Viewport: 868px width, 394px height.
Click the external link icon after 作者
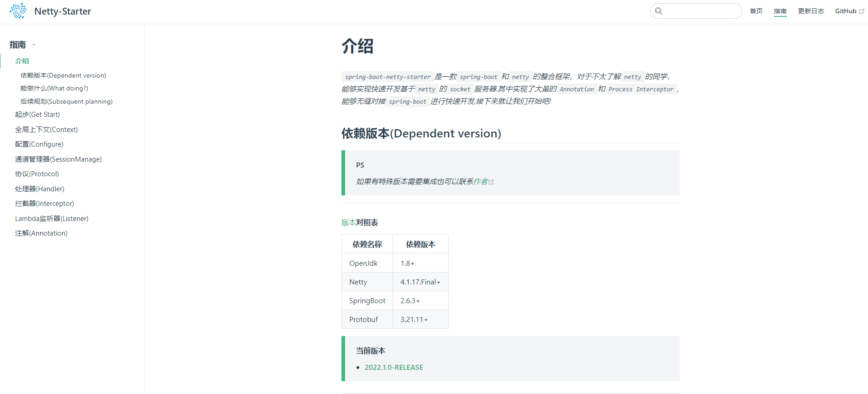tap(491, 182)
